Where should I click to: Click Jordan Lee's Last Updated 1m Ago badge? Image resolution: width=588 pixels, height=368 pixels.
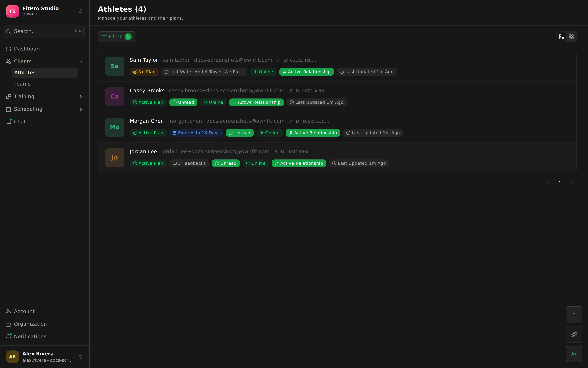[x=359, y=163]
